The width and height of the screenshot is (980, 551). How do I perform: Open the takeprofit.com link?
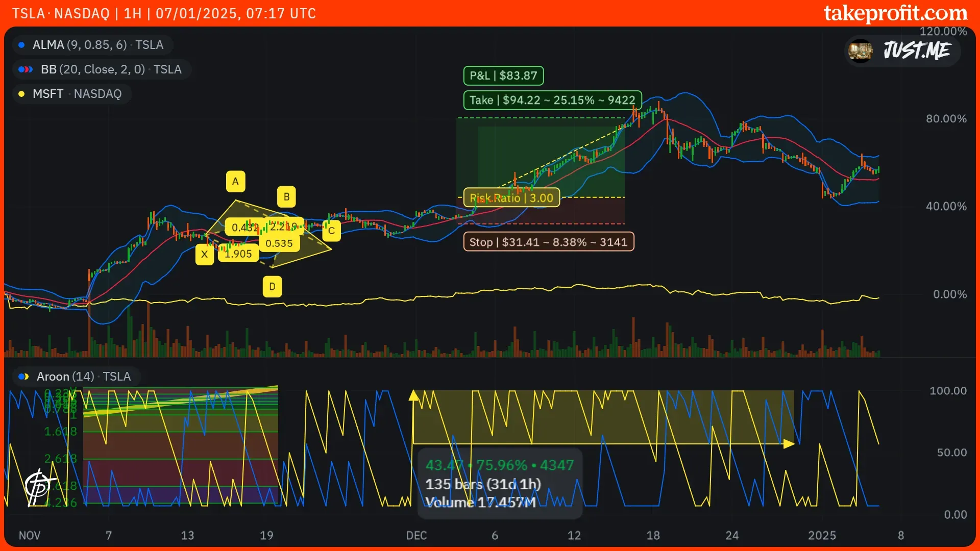click(895, 13)
